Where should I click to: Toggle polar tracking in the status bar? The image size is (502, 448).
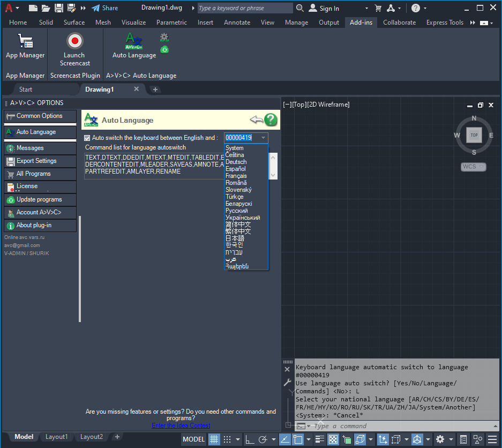pos(263,439)
